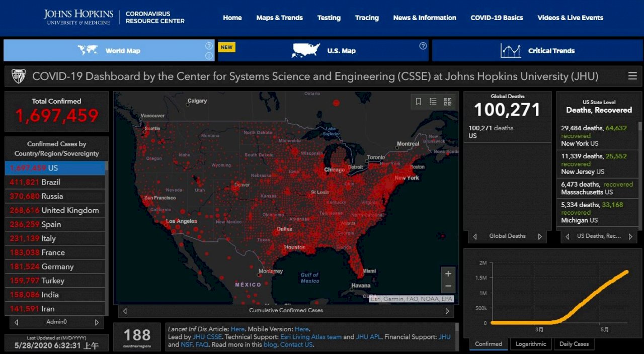Select US in confirmed cases list

pyautogui.click(x=55, y=168)
